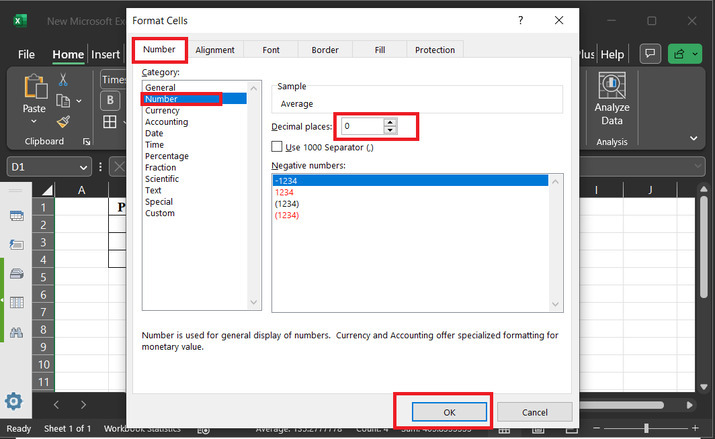Select the Cut scissors icon

pyautogui.click(x=63, y=79)
